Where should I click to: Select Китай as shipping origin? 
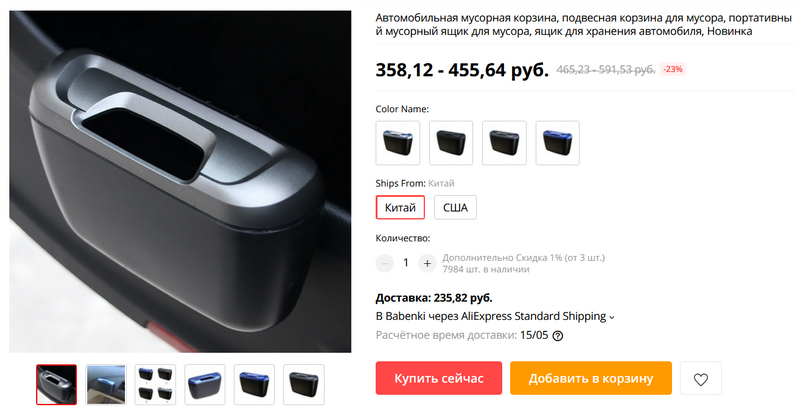[401, 208]
